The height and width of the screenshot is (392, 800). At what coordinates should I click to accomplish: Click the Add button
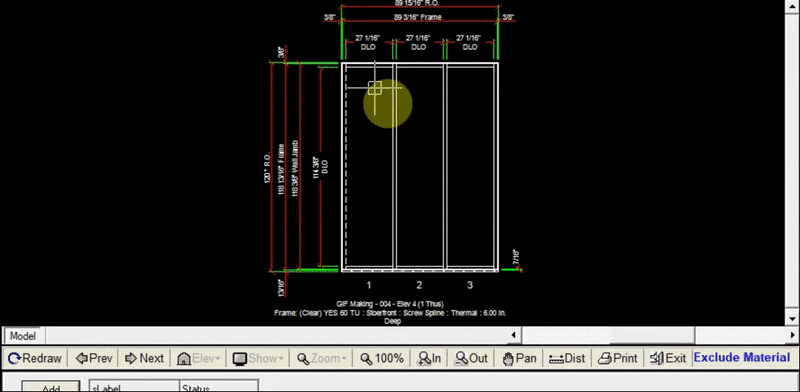[51, 387]
